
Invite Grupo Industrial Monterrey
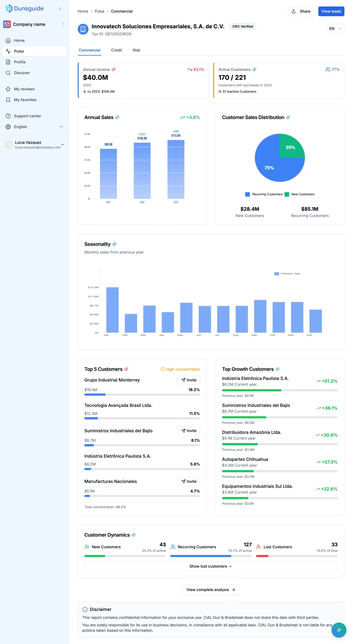pos(189,380)
